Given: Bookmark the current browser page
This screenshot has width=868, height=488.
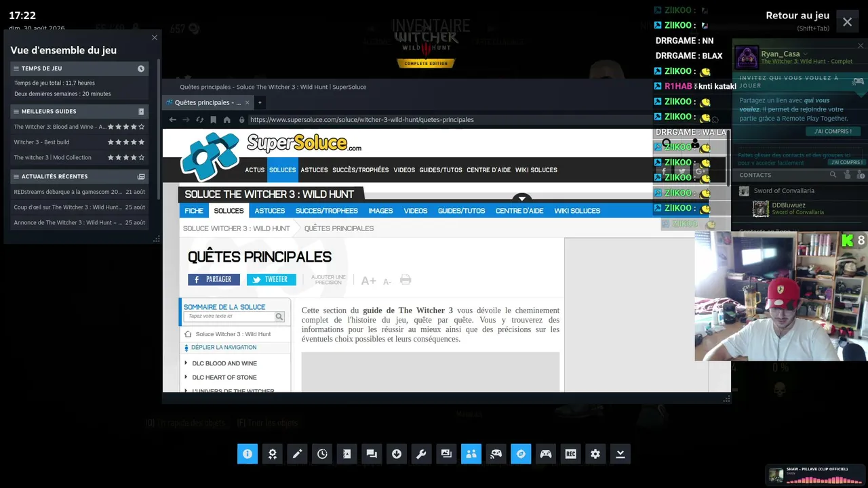Looking at the screenshot, I should tap(213, 120).
